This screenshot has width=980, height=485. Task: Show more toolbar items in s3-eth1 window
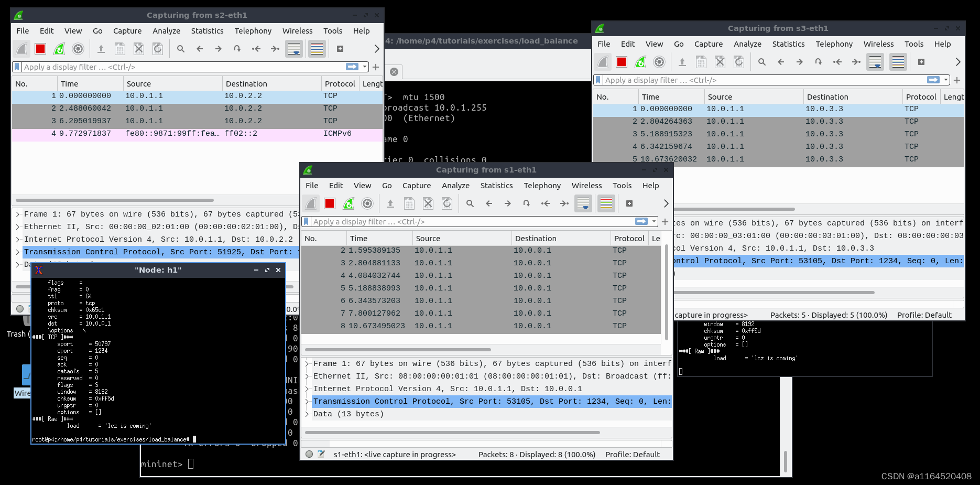(x=957, y=62)
